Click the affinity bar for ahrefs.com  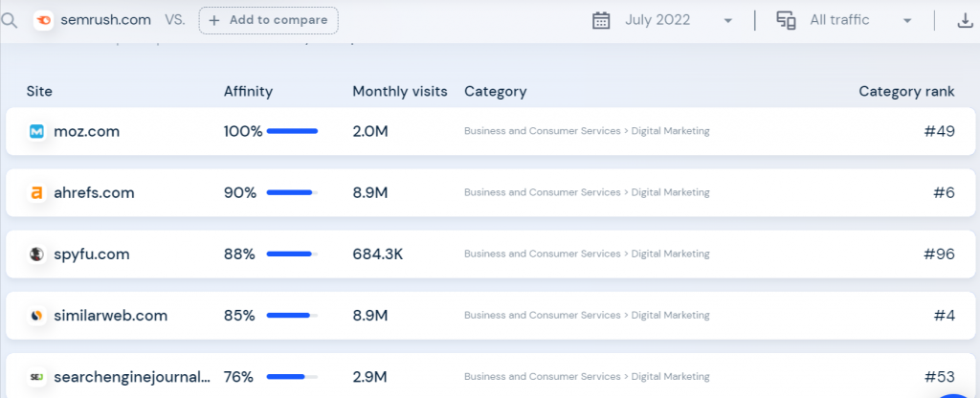click(293, 192)
